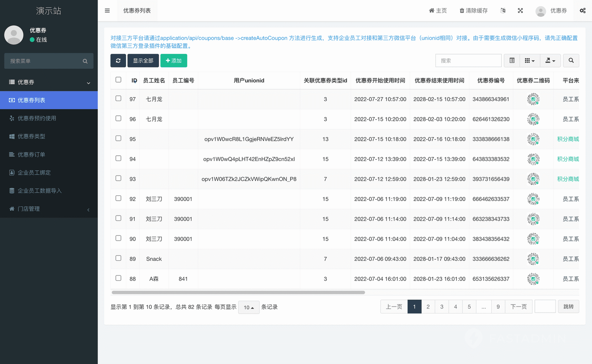Open the columns selector dropdown
Screen dimensions: 592x364
[x=530, y=61]
